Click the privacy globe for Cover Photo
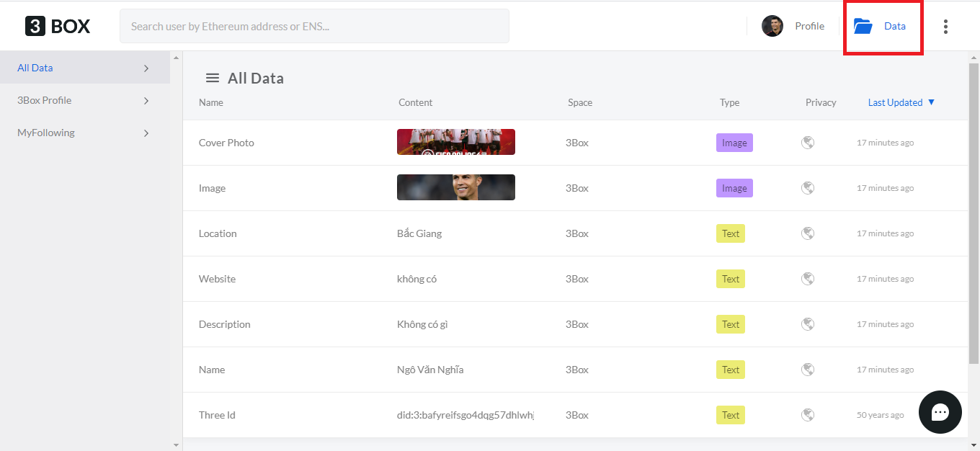 [808, 143]
